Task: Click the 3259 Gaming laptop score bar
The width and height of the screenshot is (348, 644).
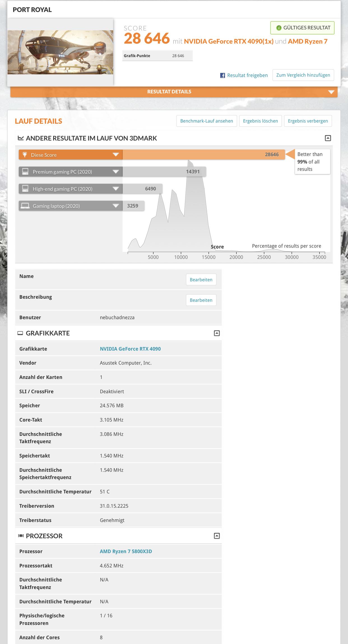Action: click(133, 206)
